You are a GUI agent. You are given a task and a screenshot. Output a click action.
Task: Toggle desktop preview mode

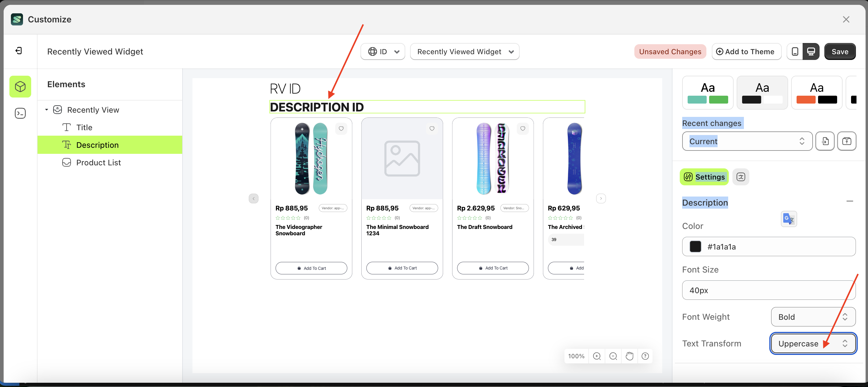point(811,51)
